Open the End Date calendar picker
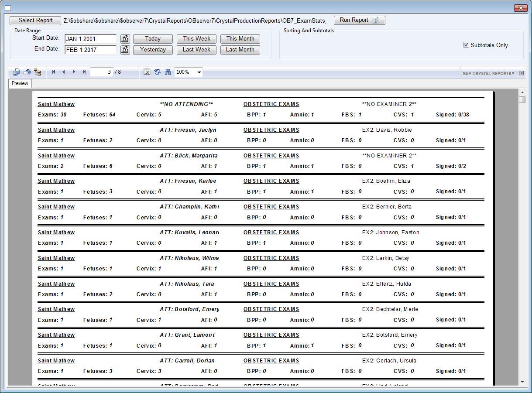Screen dimensions: 532x393 [125, 50]
